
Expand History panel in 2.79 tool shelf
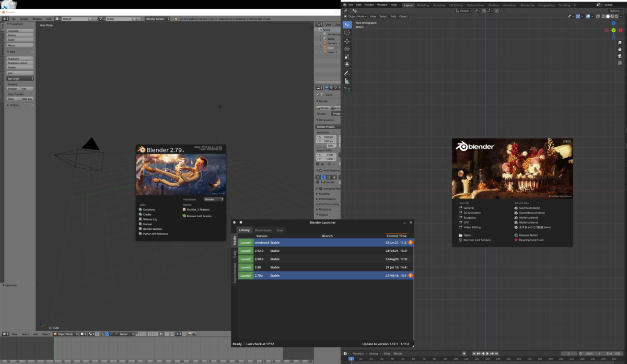pyautogui.click(x=13, y=105)
